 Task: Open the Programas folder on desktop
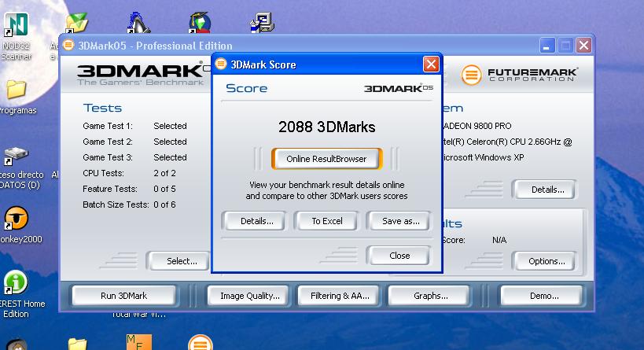(16, 90)
